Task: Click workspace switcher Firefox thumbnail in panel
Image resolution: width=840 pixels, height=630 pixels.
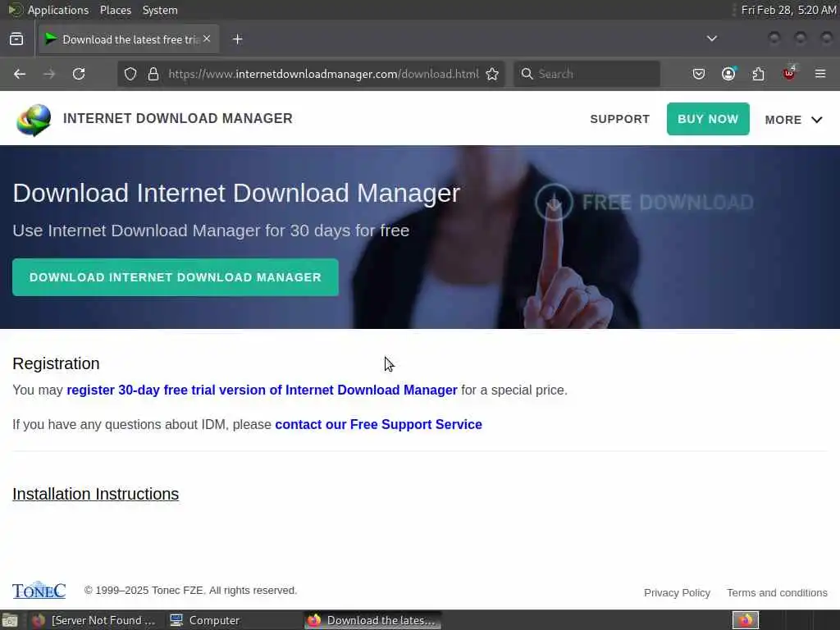Action: (745, 620)
